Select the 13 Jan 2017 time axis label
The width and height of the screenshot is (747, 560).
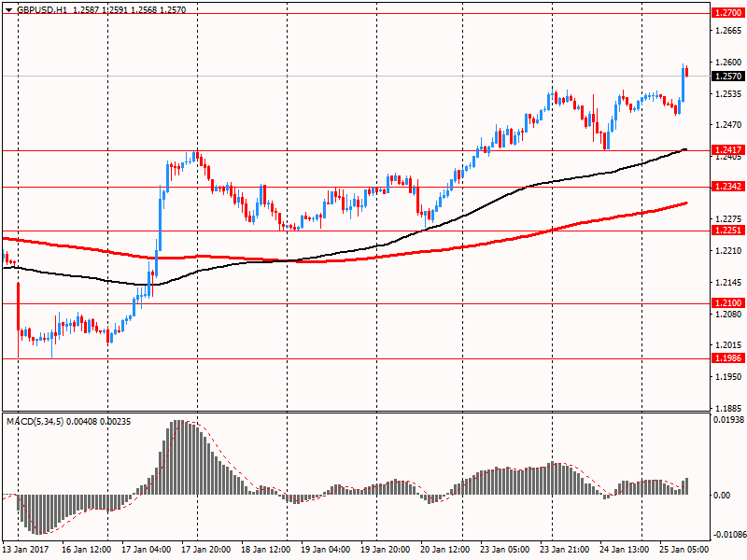point(25,549)
